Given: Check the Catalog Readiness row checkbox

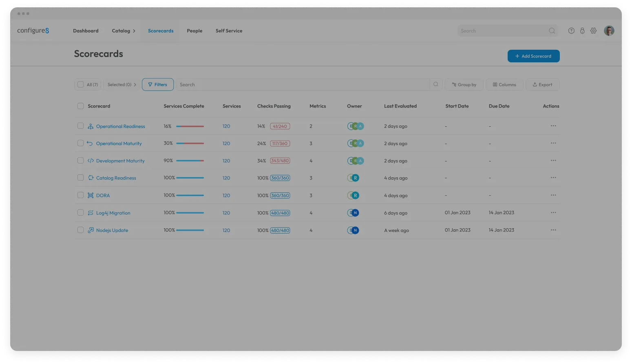Looking at the screenshot, I should pos(80,178).
